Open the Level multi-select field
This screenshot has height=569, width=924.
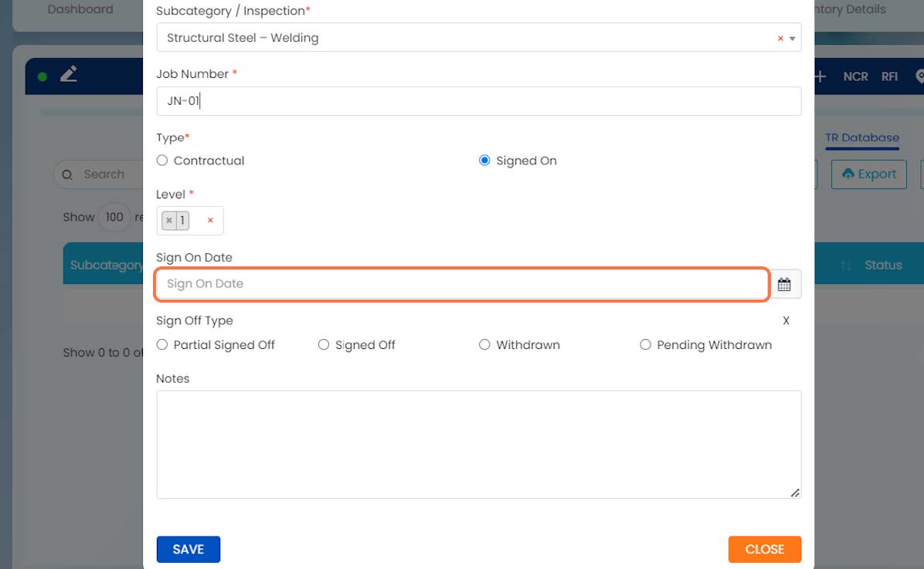[190, 220]
